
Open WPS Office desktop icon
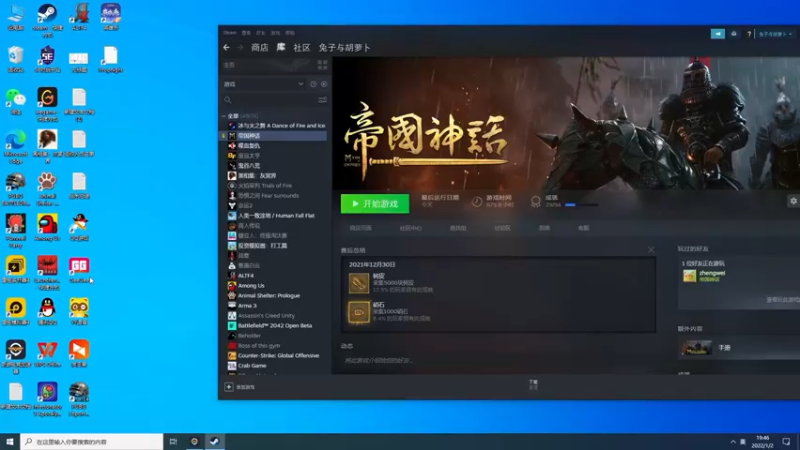47,354
